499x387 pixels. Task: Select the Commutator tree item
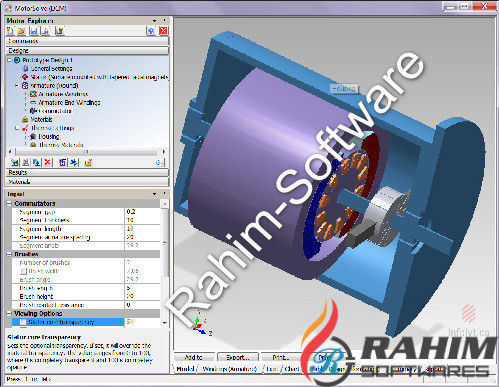[55, 111]
